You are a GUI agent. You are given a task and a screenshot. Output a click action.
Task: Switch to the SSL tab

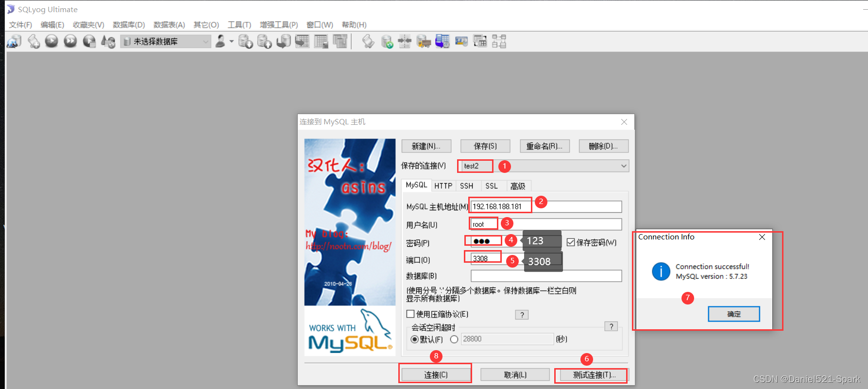click(x=492, y=186)
